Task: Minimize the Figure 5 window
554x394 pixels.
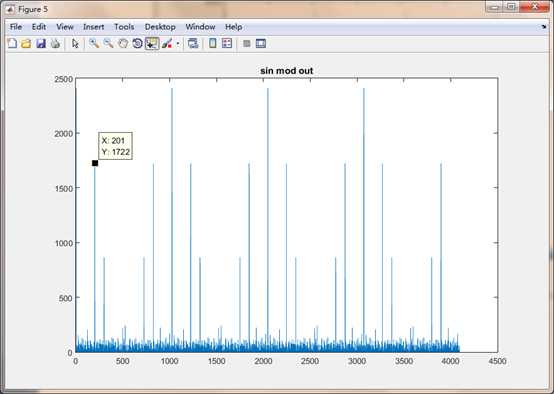Action: (494, 7)
